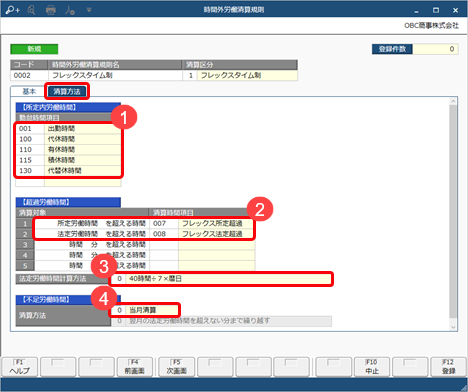This screenshot has height=392, width=468.
Task: Click code 007 in 清算時間項目 column
Action: (163, 223)
